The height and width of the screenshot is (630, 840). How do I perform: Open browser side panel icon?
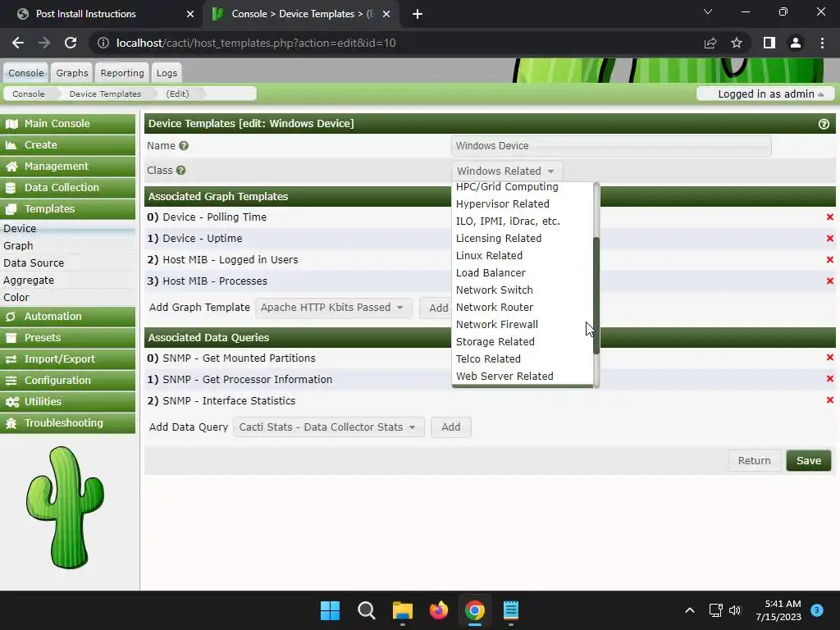click(769, 43)
